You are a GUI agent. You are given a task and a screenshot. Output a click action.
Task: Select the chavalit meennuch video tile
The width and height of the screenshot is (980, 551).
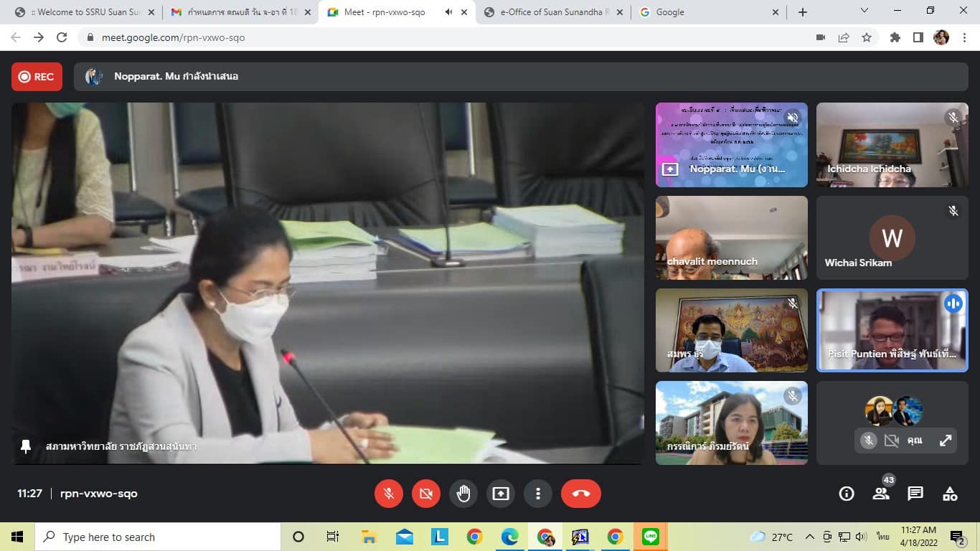point(731,237)
